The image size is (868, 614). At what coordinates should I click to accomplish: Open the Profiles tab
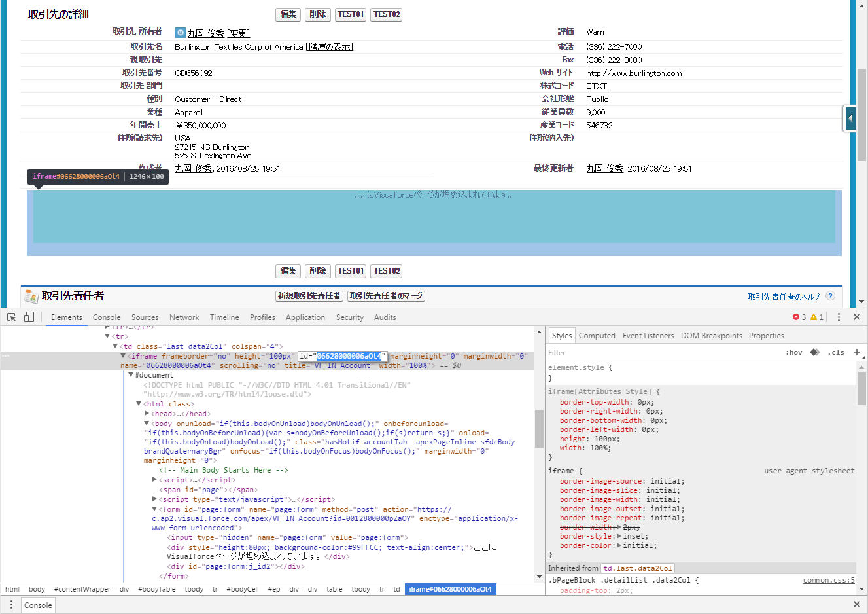tap(262, 317)
